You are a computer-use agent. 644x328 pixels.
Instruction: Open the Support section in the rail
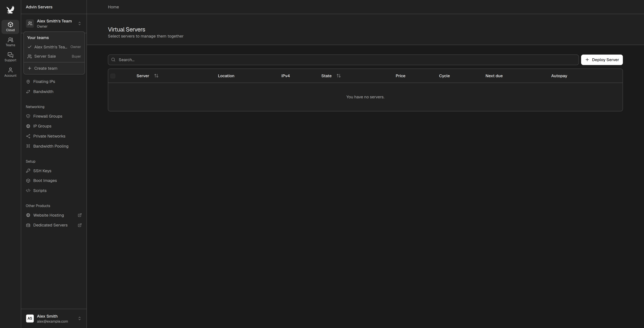(x=10, y=57)
